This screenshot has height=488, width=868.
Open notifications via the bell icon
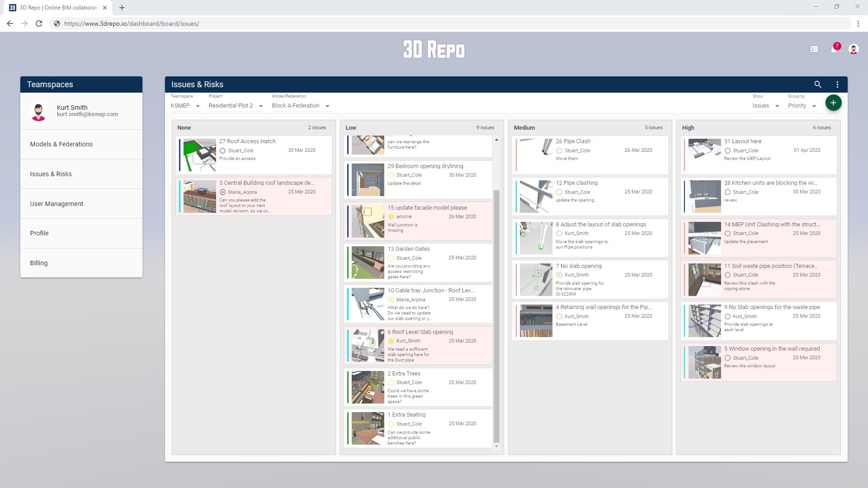[834, 49]
